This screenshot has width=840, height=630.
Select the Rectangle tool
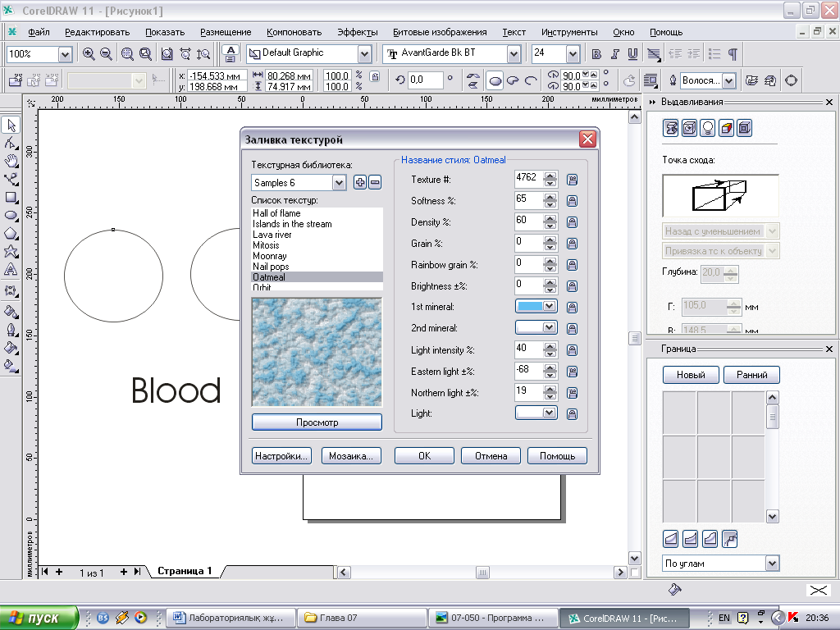(x=11, y=197)
